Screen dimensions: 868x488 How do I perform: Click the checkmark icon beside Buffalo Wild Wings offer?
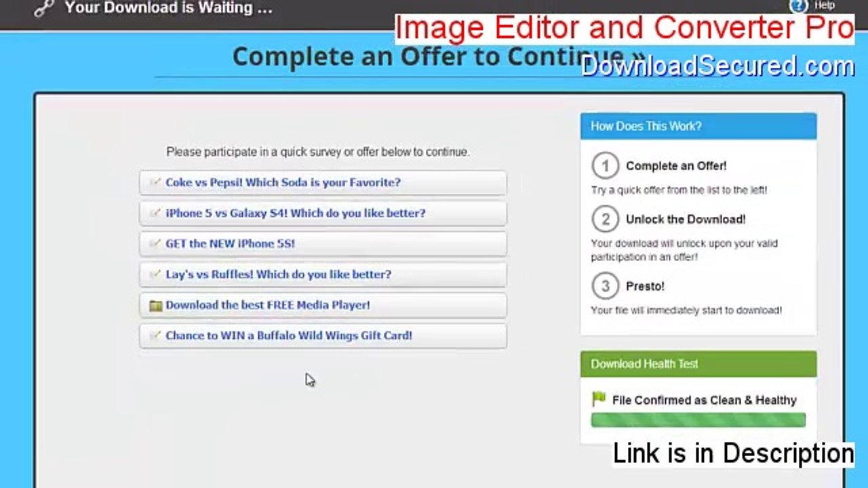(x=155, y=335)
